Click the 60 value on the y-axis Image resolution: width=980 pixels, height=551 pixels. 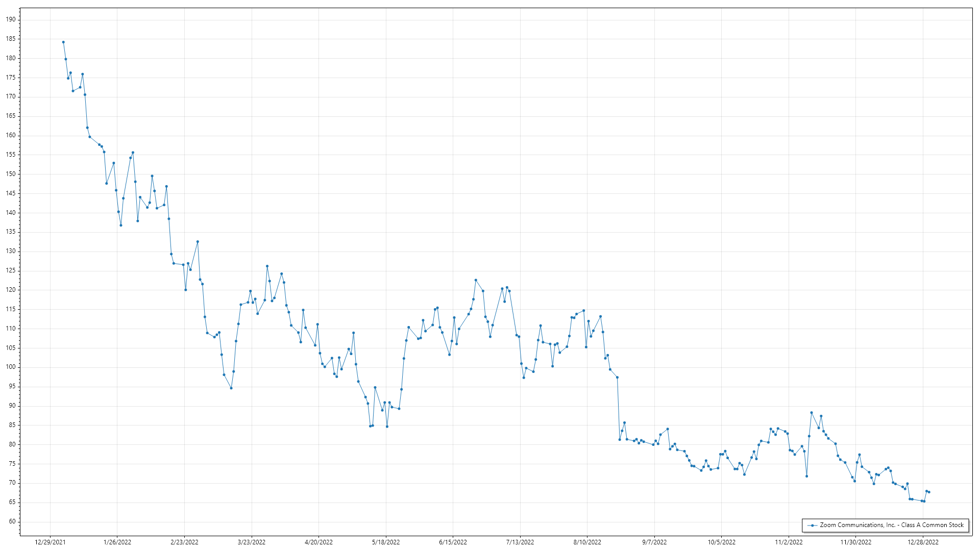12,521
